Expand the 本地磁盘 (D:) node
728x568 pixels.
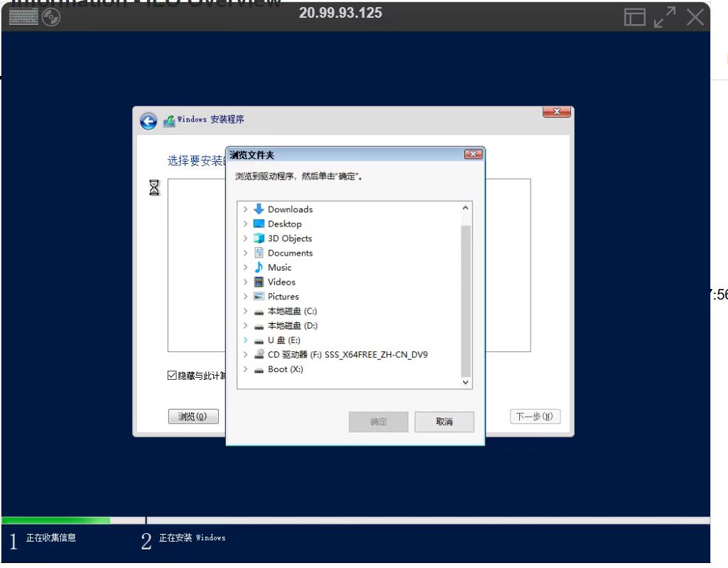click(246, 325)
